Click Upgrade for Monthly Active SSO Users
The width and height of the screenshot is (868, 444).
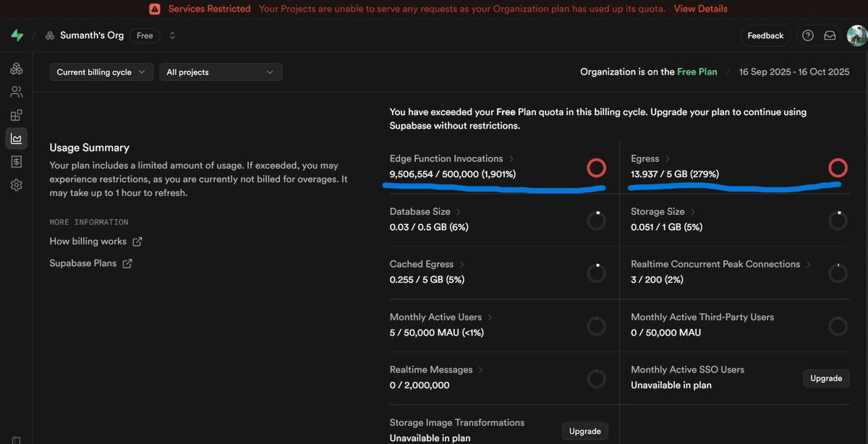click(x=826, y=378)
